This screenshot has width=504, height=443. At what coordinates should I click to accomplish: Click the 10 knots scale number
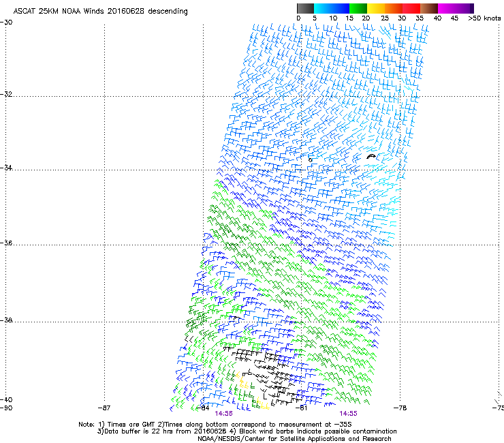[x=333, y=18]
